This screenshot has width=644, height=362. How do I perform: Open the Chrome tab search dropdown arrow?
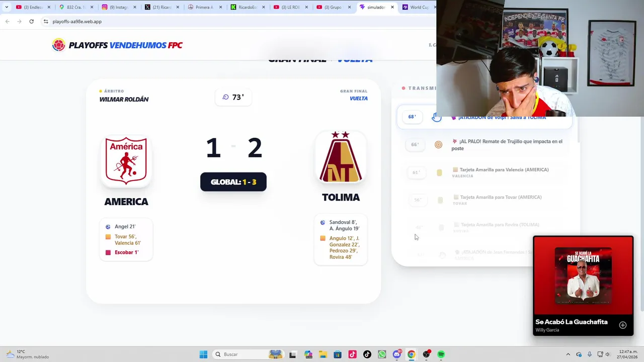pyautogui.click(x=7, y=7)
